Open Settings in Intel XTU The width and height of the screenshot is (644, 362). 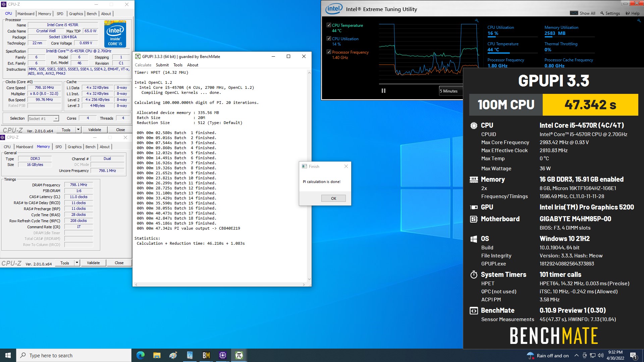coord(610,13)
